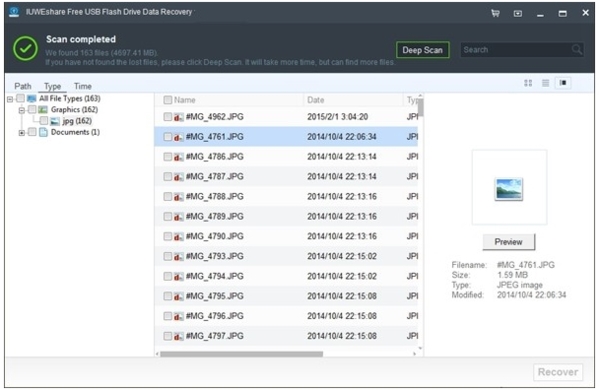The width and height of the screenshot is (599, 390).
Task: Check the box for #MG_4761.JPG
Action: (x=167, y=137)
